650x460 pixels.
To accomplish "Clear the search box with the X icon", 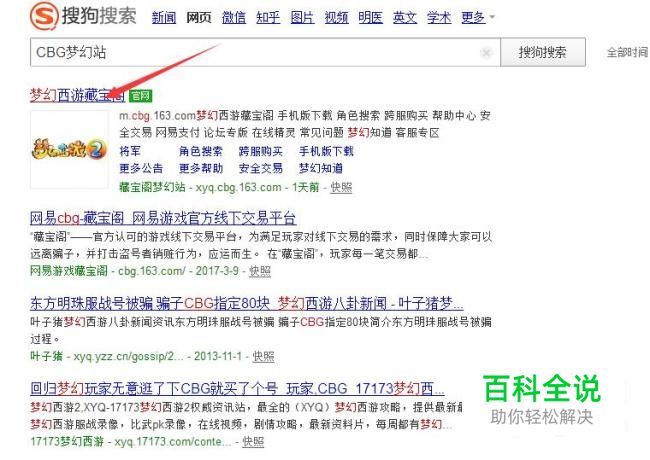I will click(x=486, y=53).
